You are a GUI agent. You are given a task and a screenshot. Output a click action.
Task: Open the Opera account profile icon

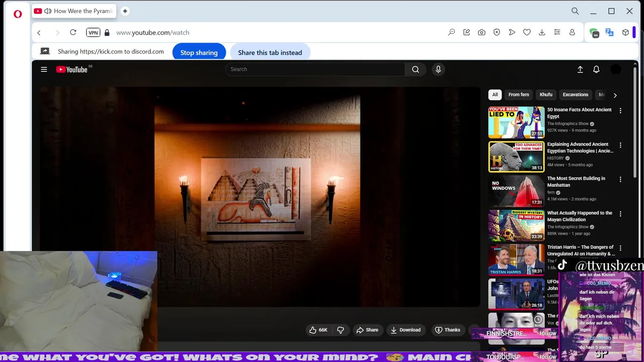572,33
